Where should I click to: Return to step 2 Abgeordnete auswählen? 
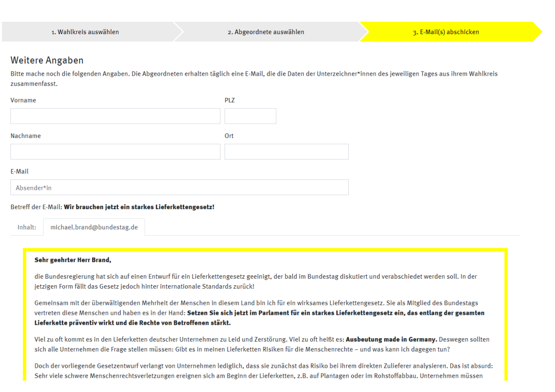266,32
